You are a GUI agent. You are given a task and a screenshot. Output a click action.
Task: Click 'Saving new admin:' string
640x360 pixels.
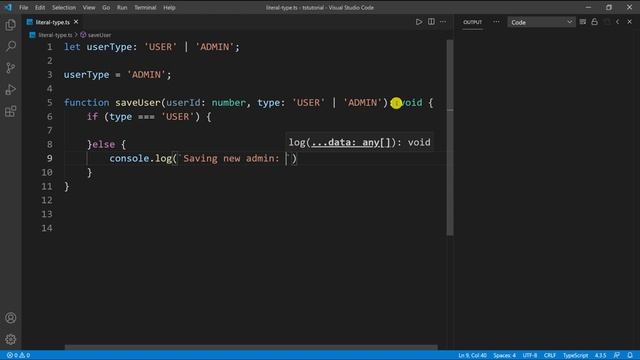pos(231,158)
